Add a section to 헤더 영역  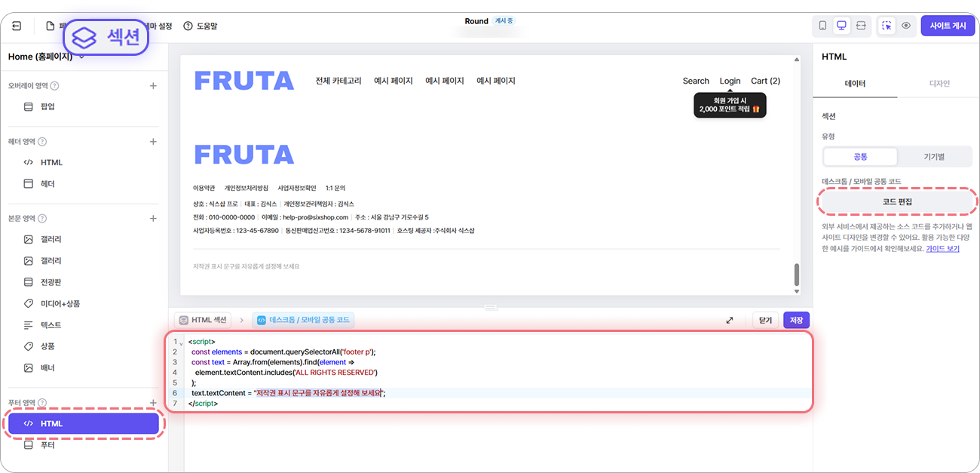[153, 142]
